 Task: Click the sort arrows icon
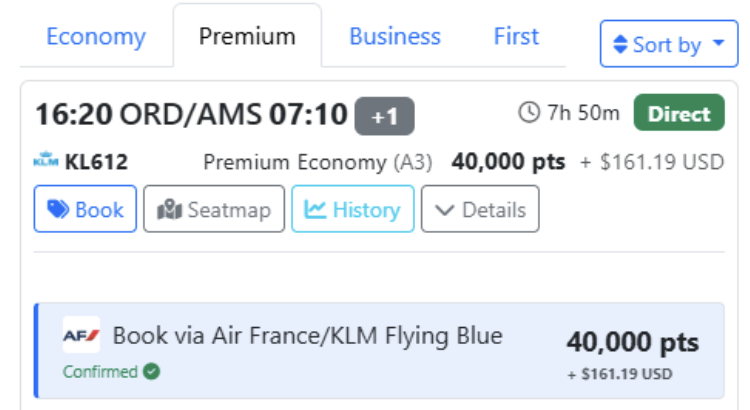tap(620, 45)
